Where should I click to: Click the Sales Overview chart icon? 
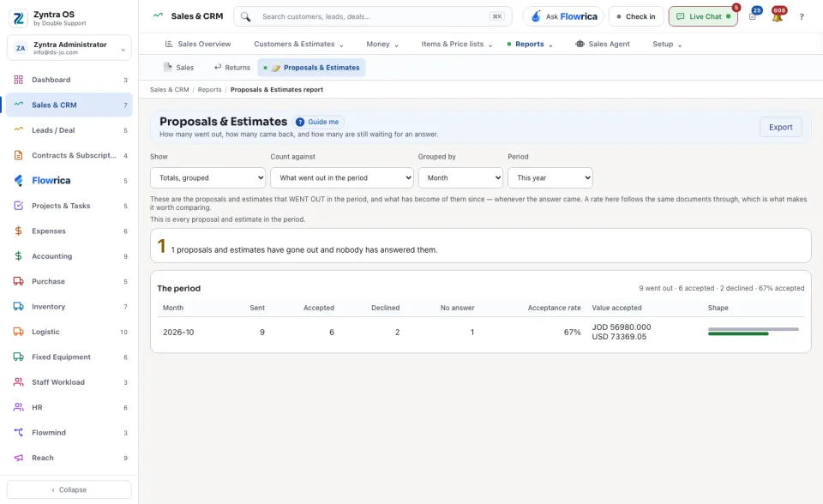(x=169, y=44)
